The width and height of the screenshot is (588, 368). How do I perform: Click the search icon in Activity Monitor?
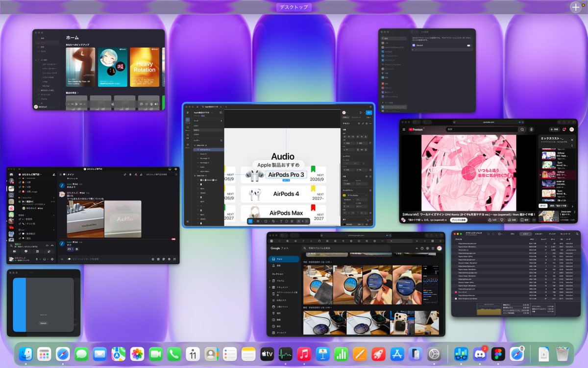577,234
